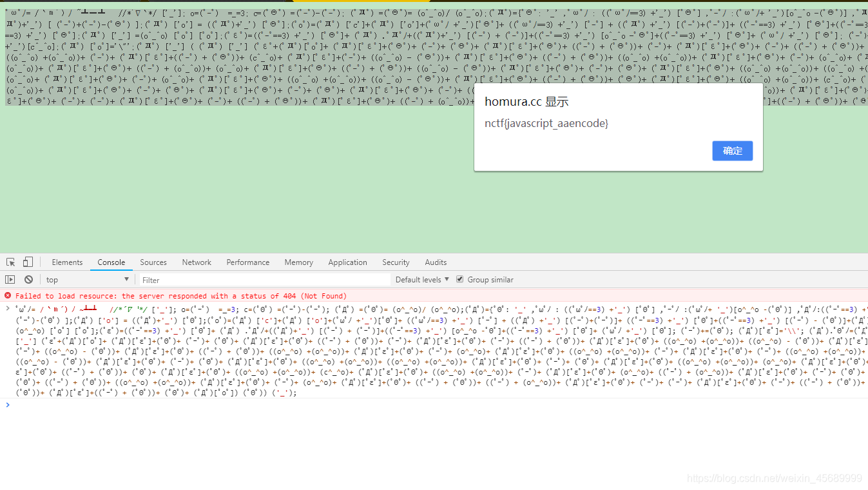Click the nctf{javascript_aaencode} alert text

(546, 123)
